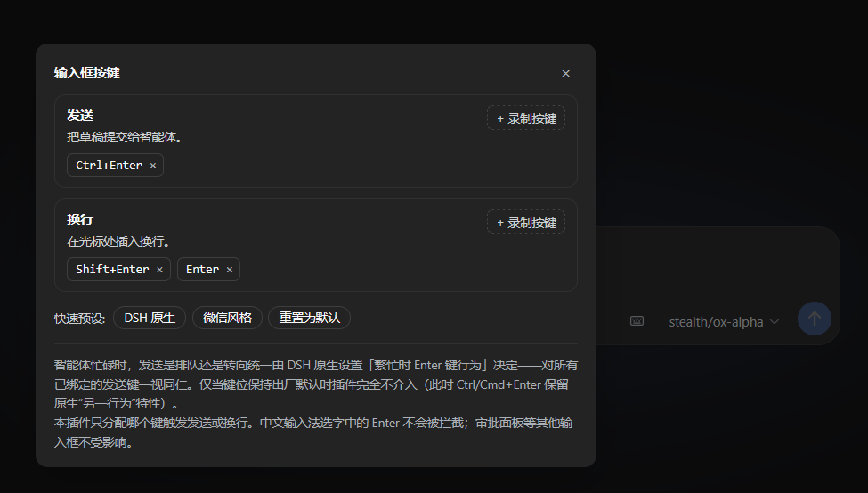Click the paragraph starting 本插件只分配
868x493 pixels.
pyautogui.click(x=313, y=432)
